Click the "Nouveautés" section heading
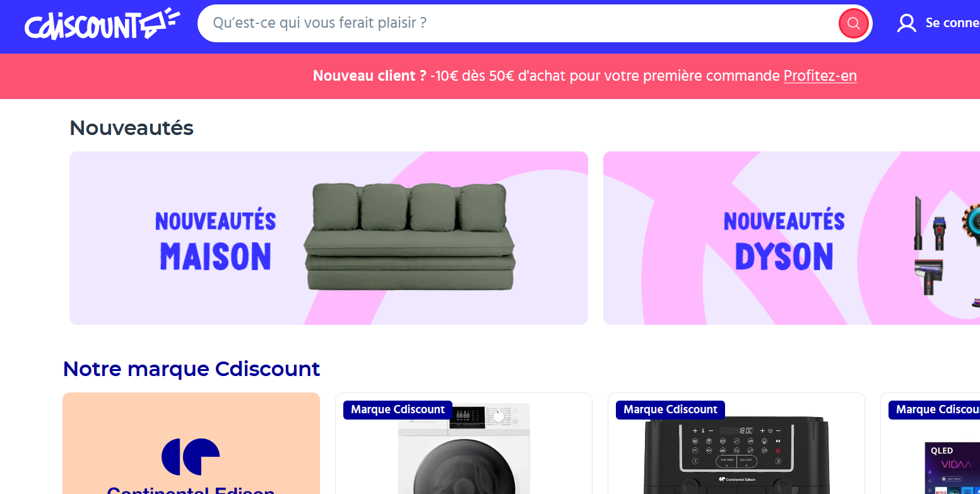 tap(131, 128)
